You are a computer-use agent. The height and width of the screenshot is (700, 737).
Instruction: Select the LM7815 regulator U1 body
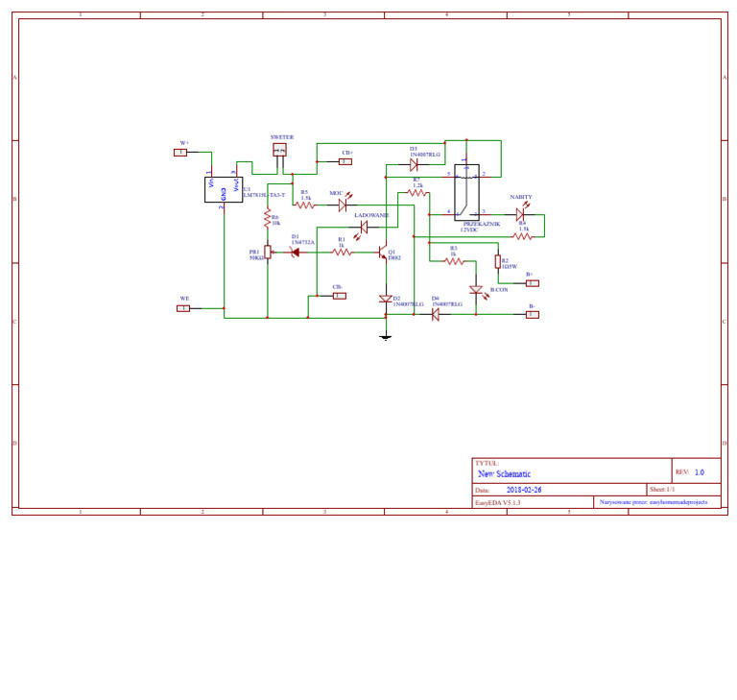coord(224,189)
